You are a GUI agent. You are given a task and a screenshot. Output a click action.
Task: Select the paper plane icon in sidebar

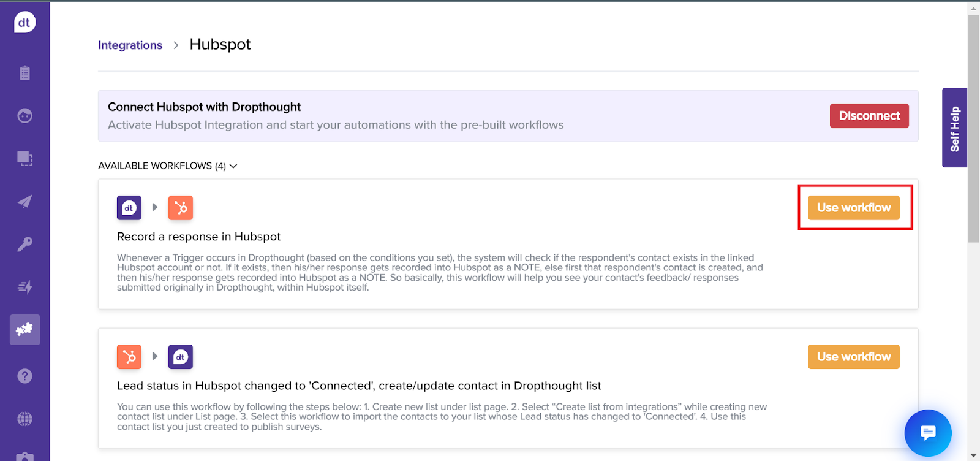(x=24, y=201)
